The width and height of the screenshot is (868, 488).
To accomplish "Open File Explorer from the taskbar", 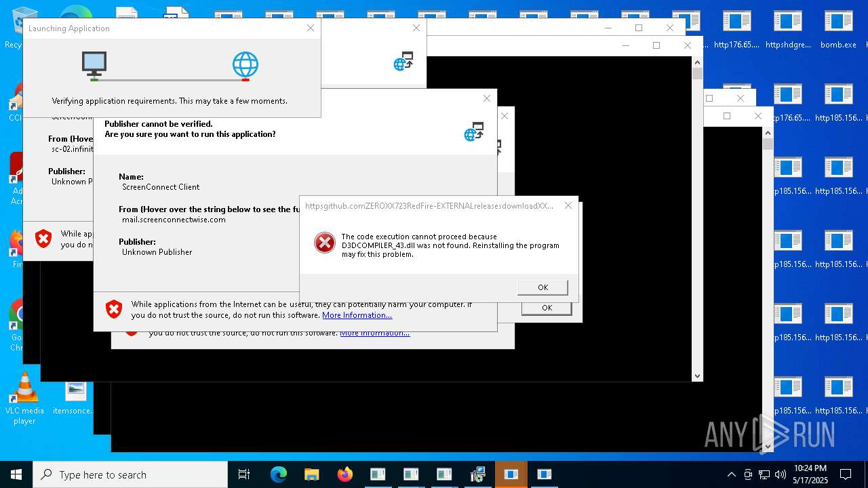I will click(x=311, y=474).
